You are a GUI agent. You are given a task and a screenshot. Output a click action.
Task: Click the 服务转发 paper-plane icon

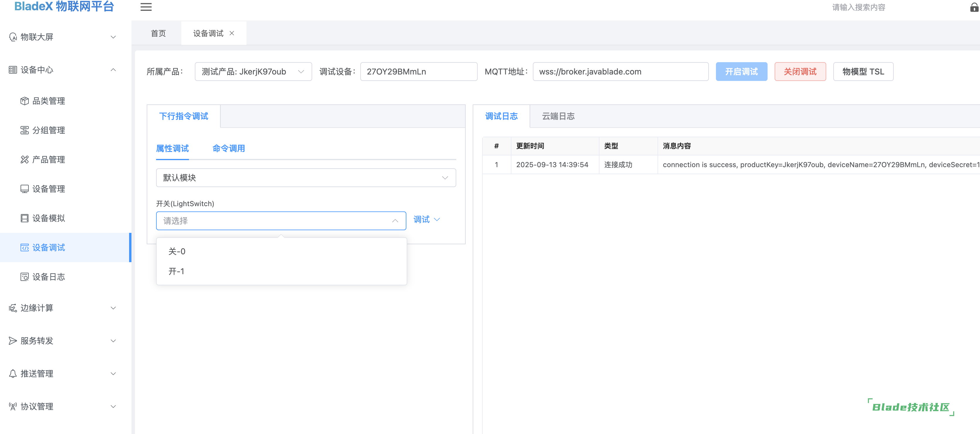coord(13,341)
